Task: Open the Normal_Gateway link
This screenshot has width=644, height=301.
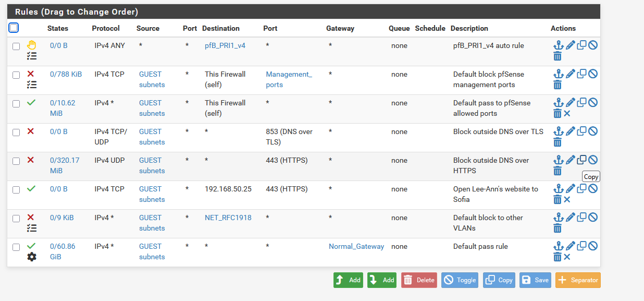Action: click(x=356, y=246)
